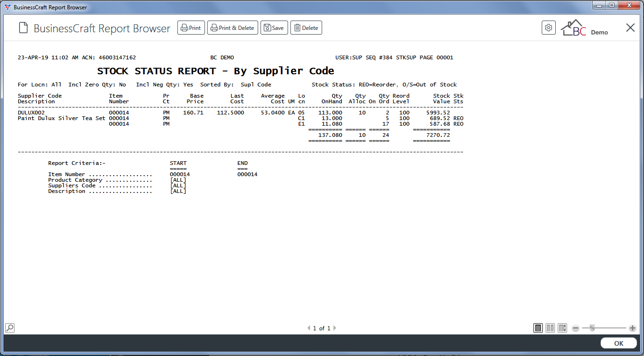Click the 'USER:SUP SEQ #384' header text
Viewport: 644px width, 356px height.
[364, 58]
